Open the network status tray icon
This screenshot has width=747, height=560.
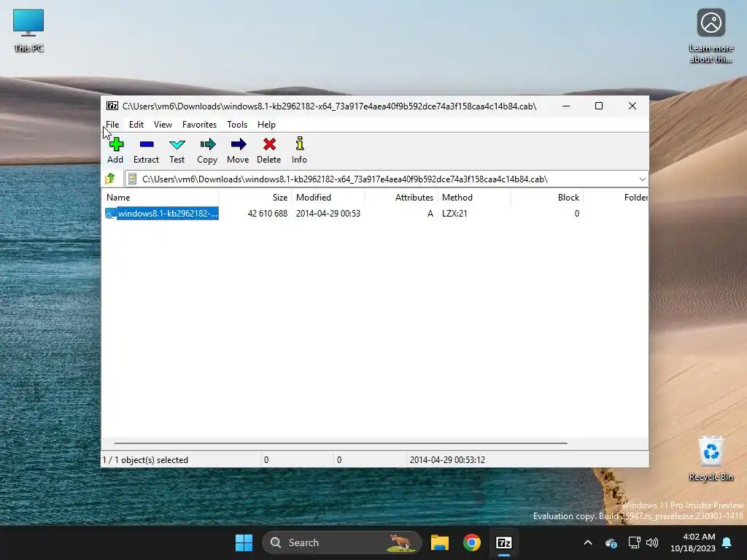tap(634, 542)
